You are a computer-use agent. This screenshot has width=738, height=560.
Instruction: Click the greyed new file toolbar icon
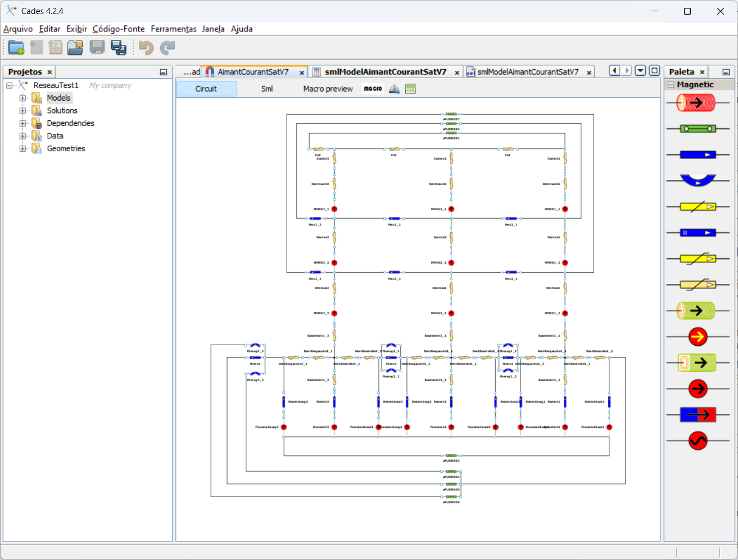tap(37, 48)
